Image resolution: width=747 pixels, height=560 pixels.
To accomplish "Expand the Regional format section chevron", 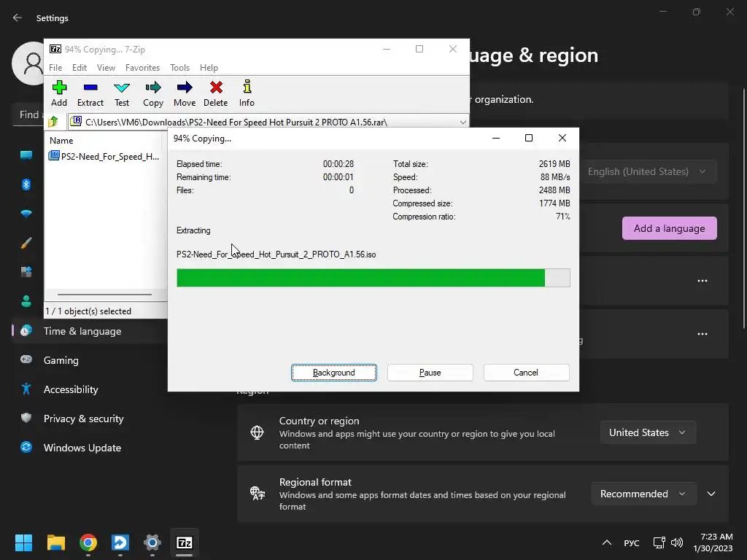I will (x=711, y=494).
